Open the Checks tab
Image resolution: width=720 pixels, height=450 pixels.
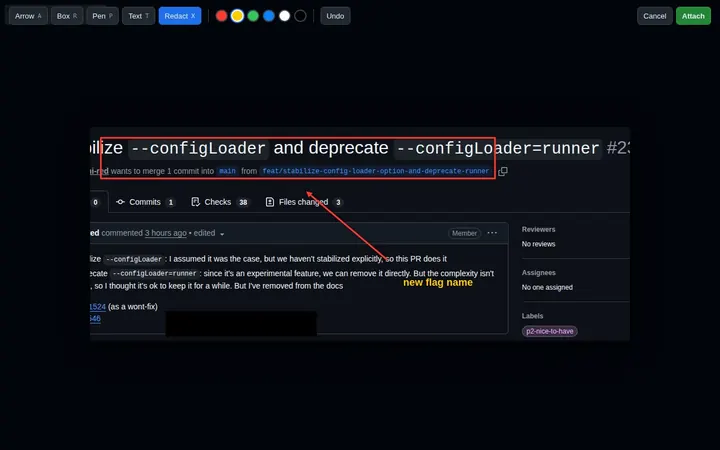click(220, 202)
